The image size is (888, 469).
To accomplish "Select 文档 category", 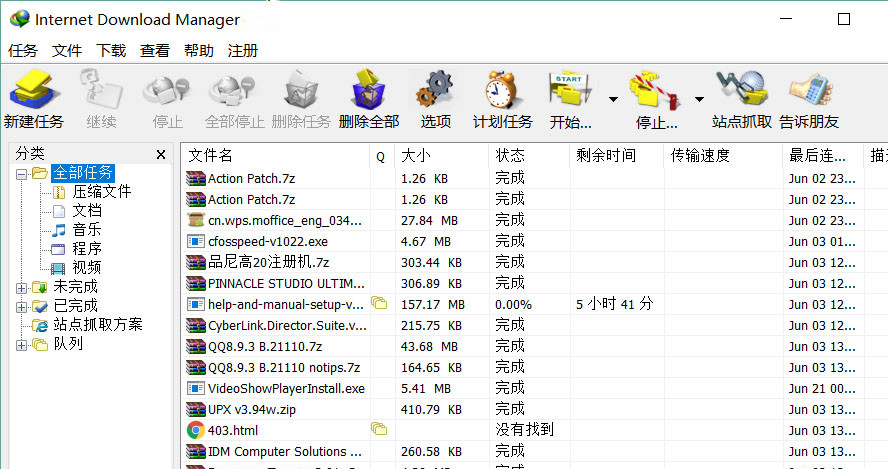I will [87, 211].
